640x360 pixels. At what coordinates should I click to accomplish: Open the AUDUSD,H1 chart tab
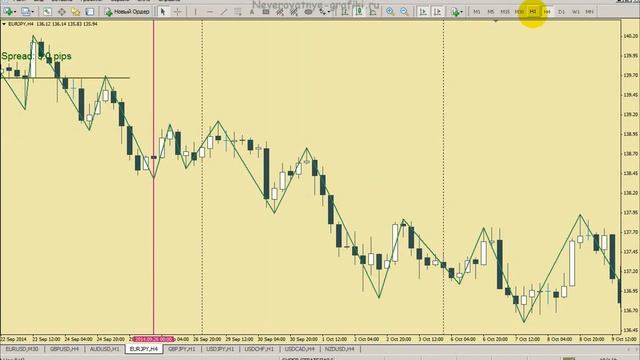[x=104, y=349]
